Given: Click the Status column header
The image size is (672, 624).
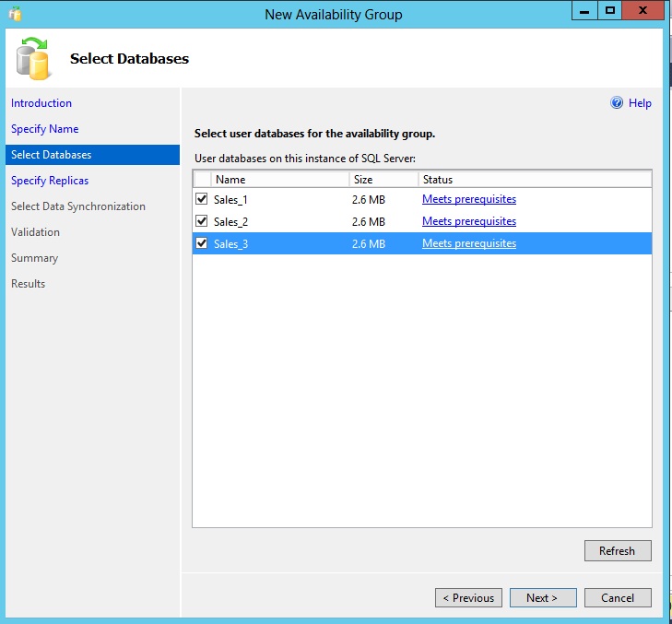Looking at the screenshot, I should point(534,180).
